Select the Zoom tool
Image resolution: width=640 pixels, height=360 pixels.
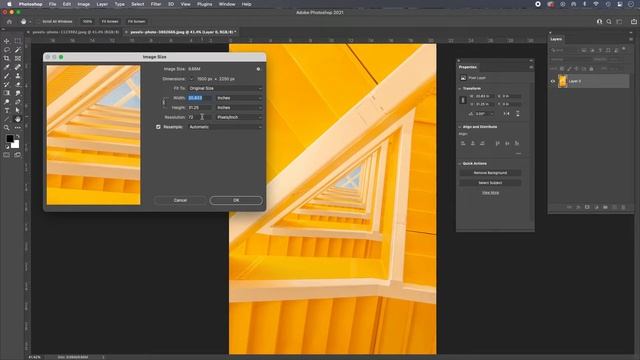(7, 128)
